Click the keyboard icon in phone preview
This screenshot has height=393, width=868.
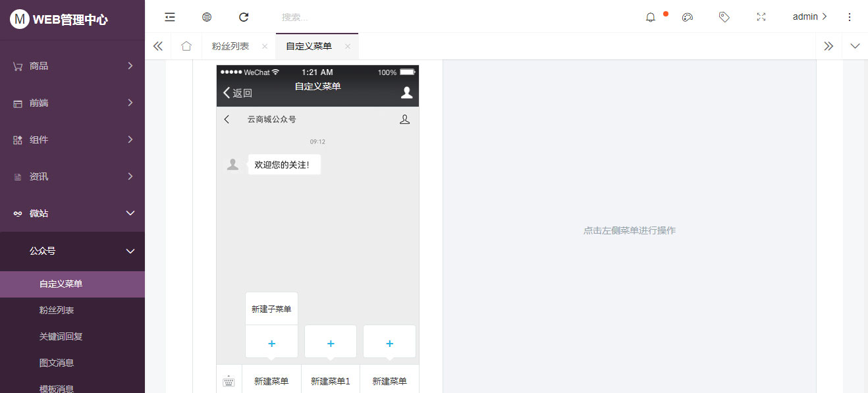229,380
